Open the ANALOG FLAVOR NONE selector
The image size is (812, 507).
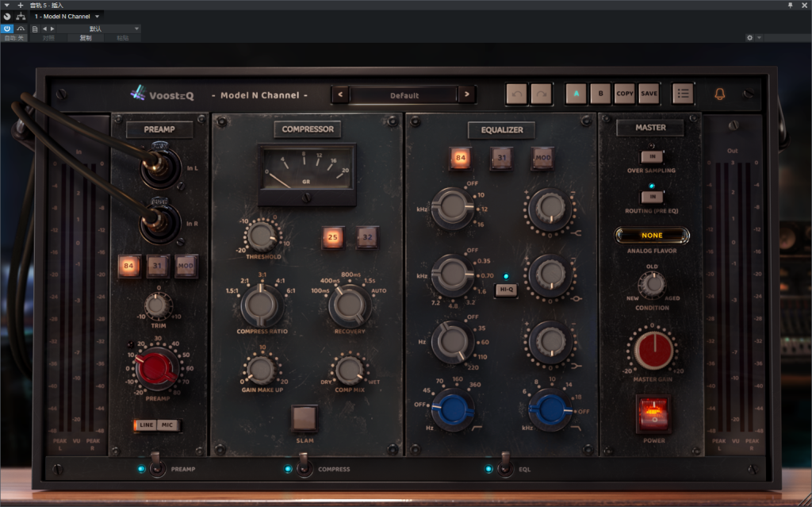pos(652,236)
